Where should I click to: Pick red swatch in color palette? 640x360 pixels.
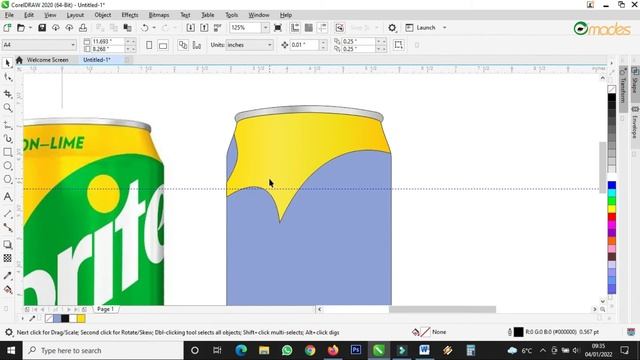coord(611,217)
